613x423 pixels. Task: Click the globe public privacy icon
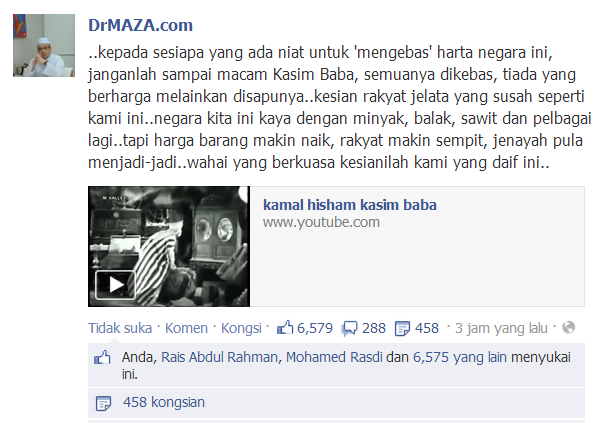(568, 327)
